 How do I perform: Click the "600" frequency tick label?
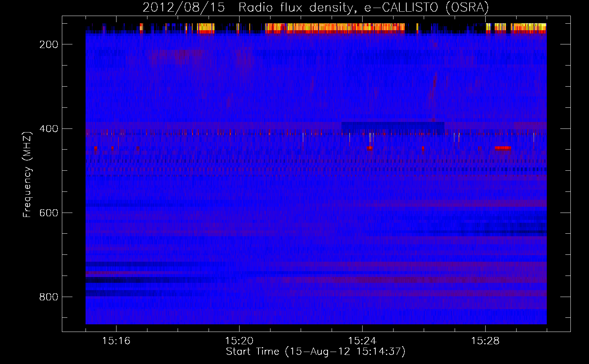tap(49, 213)
